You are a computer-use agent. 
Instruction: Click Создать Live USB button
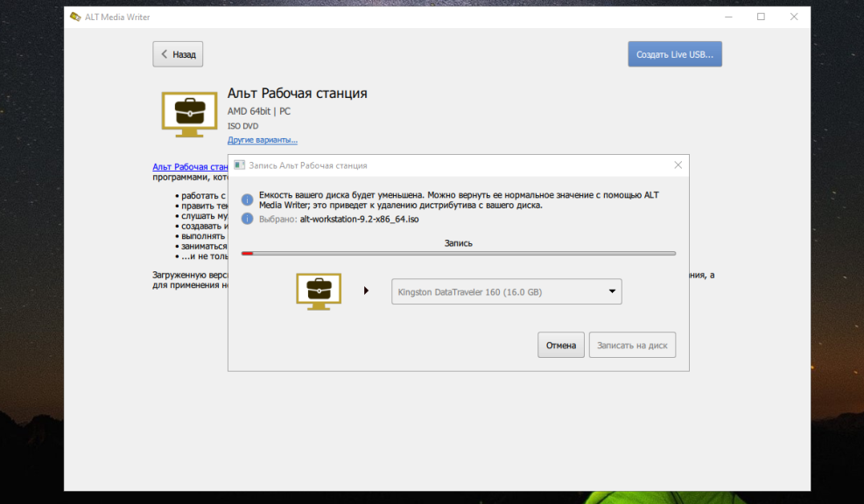coord(674,53)
